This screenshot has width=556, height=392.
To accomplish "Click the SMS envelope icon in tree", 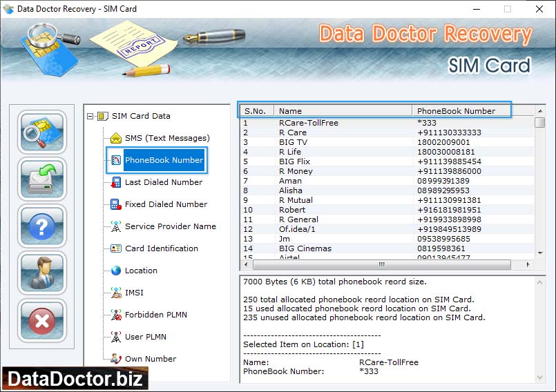I will pos(115,138).
